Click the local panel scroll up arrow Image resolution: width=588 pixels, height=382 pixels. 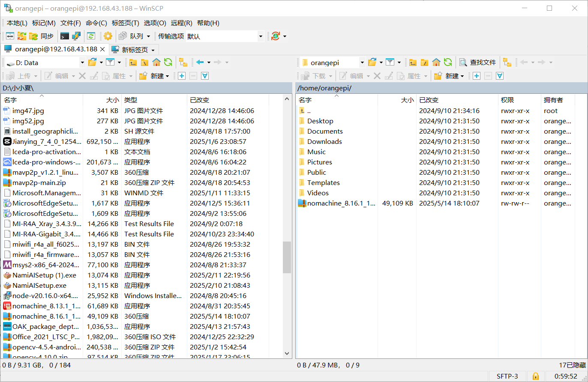(x=287, y=99)
